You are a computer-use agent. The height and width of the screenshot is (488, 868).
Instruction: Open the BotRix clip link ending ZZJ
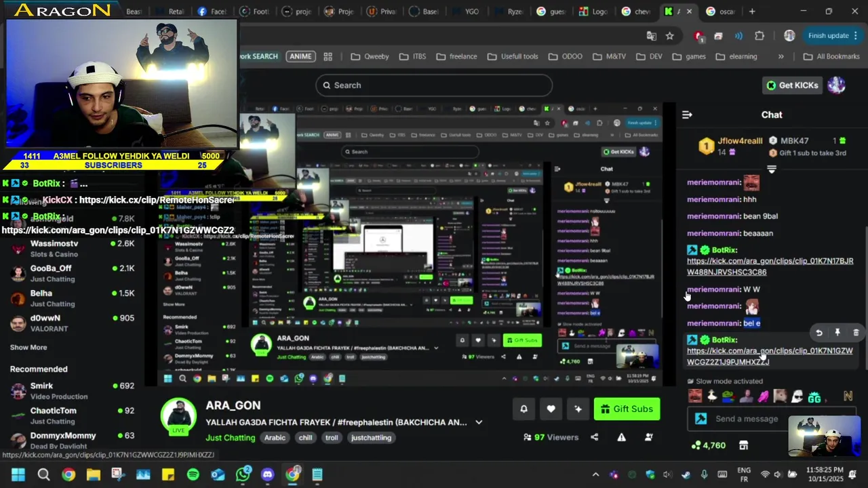[770, 356]
